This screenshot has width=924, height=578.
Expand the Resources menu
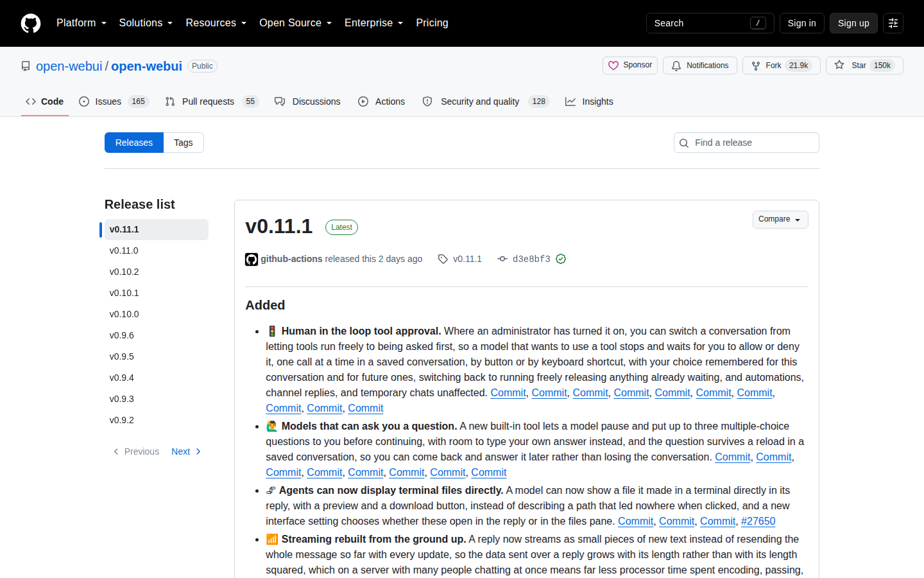click(216, 23)
